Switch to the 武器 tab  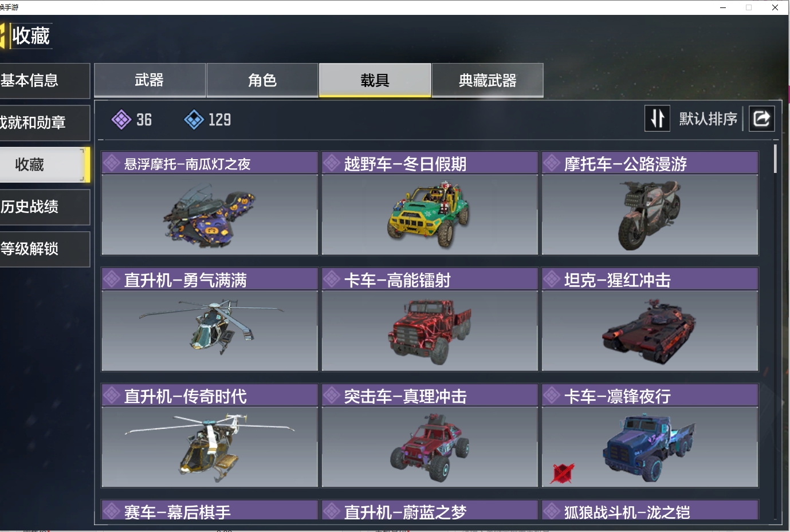pos(150,80)
